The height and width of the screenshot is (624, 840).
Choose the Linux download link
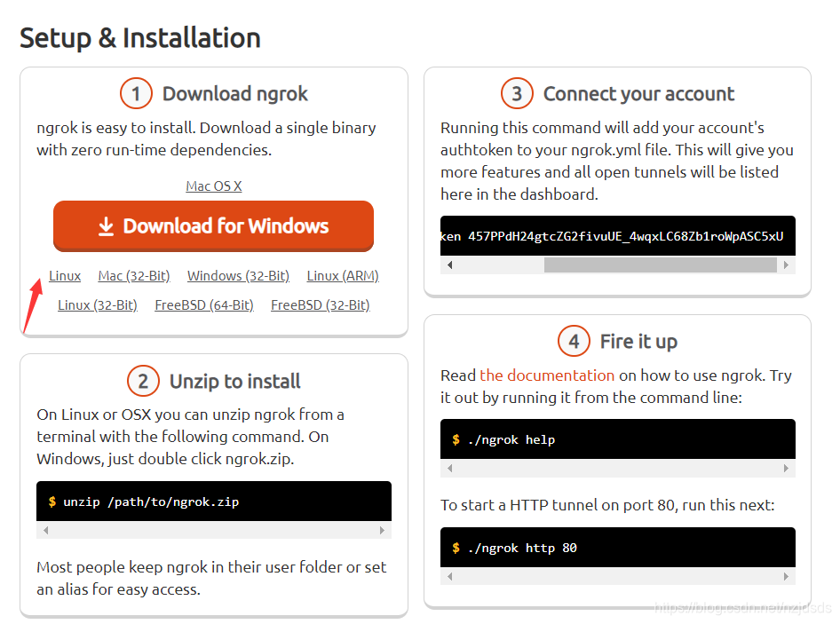pyautogui.click(x=65, y=275)
